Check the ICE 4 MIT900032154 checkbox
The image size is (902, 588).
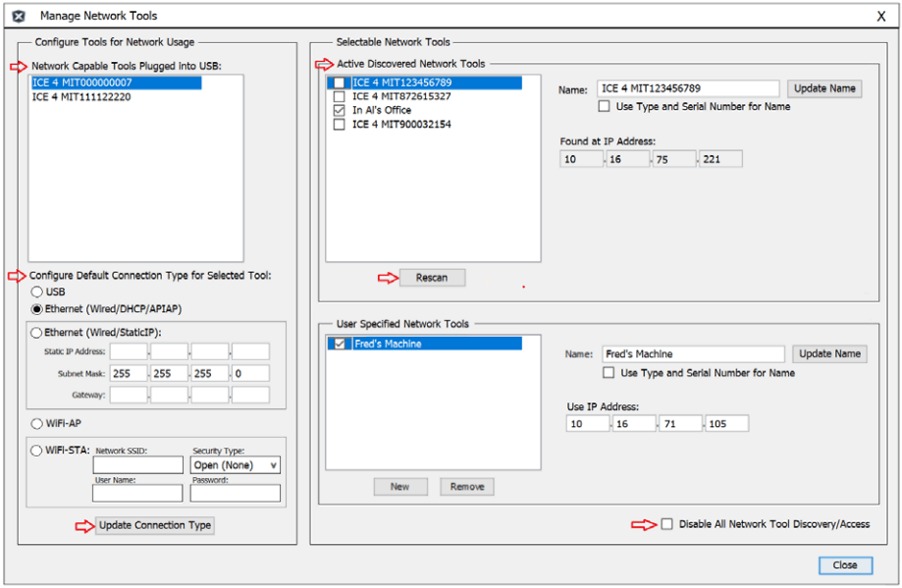(x=340, y=125)
